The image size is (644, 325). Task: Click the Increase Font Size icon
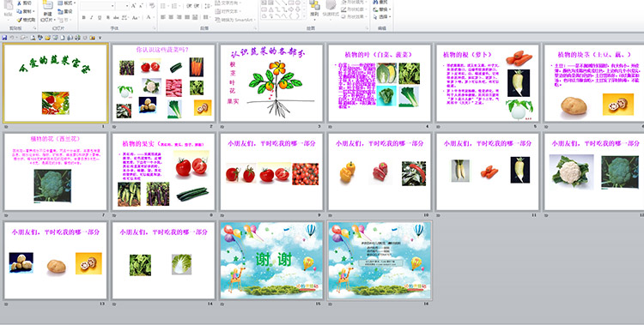(x=133, y=6)
